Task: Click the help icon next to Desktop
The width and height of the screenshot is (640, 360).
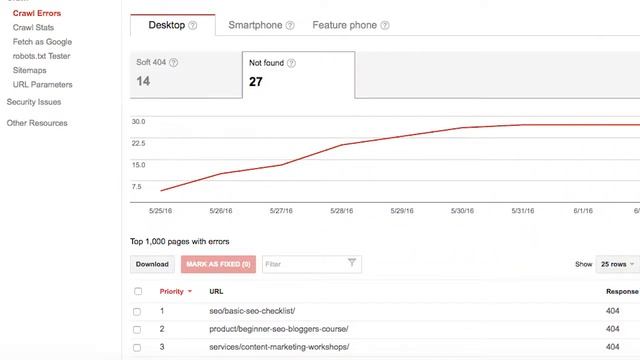Action: pos(193,25)
